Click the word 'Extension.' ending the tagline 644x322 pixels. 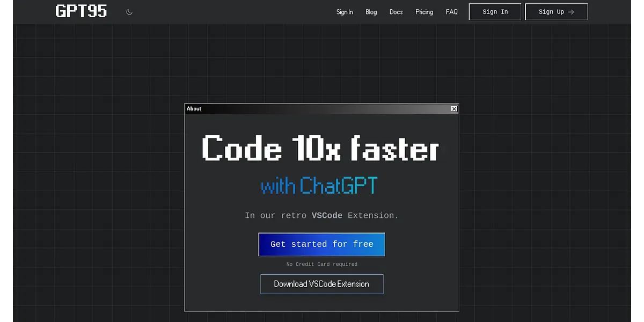(373, 216)
